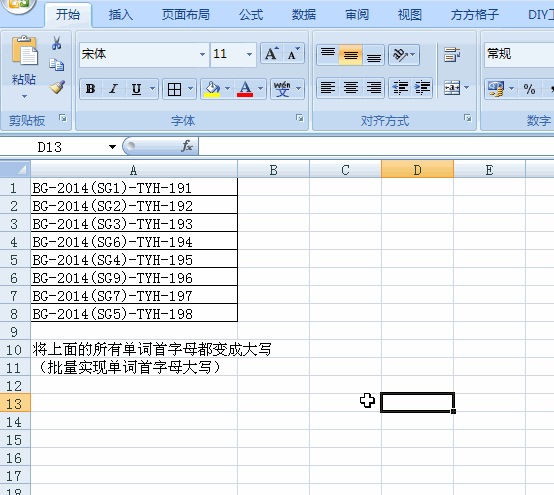Increase font size with large A button
The width and height of the screenshot is (554, 495).
272,54
